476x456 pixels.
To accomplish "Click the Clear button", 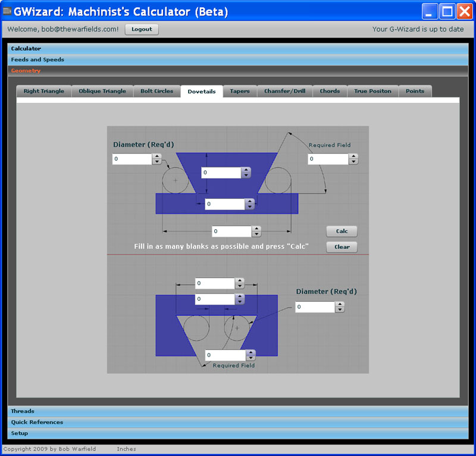I will (342, 247).
